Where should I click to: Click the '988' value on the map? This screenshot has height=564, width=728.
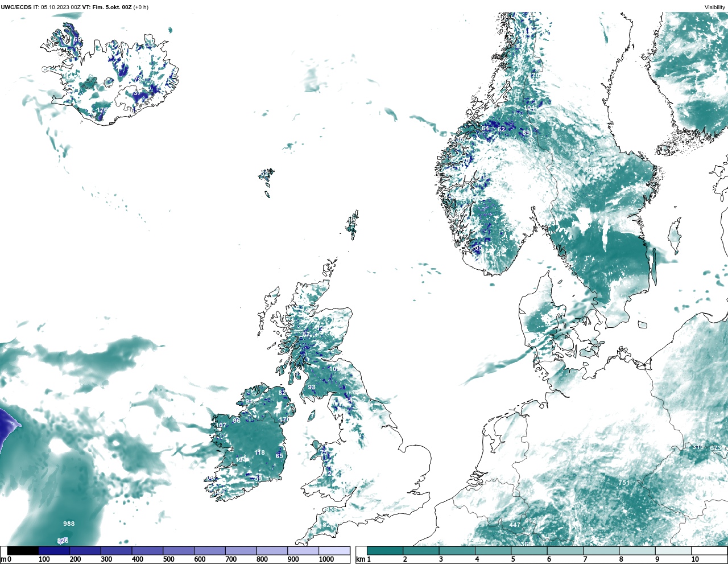(x=69, y=524)
